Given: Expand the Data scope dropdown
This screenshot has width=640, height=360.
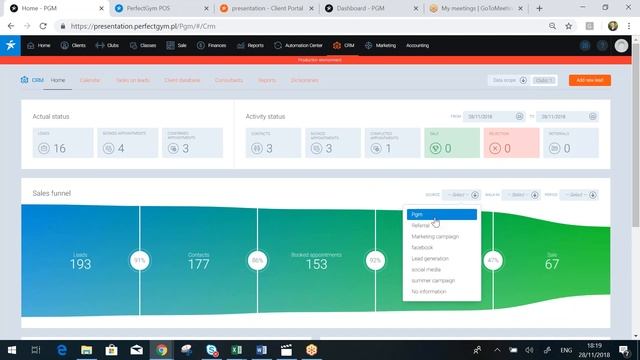Looking at the screenshot, I should point(523,80).
